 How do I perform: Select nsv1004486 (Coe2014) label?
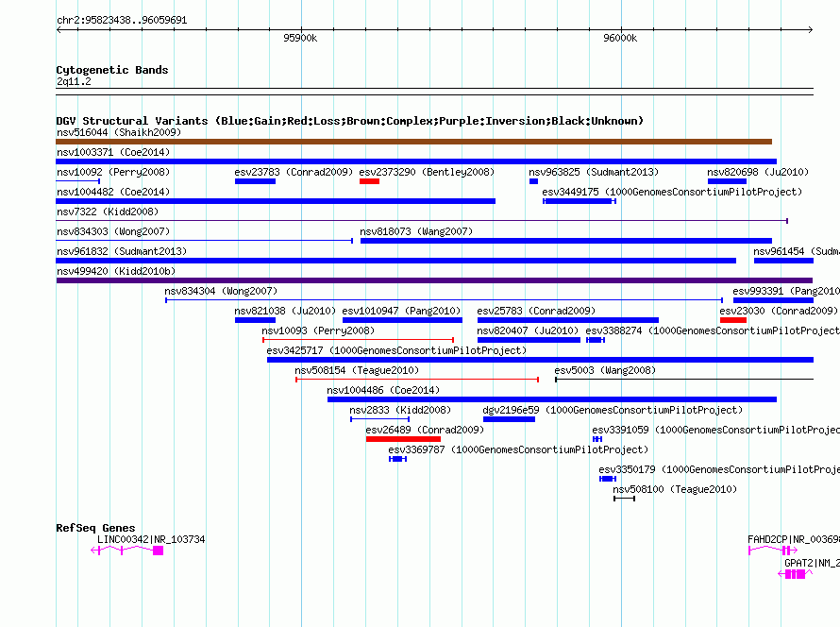point(383,390)
